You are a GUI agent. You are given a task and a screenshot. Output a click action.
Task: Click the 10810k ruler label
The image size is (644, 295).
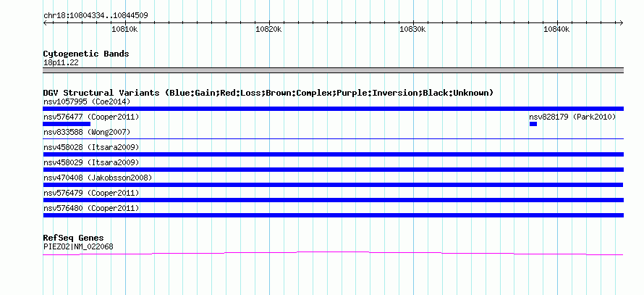(124, 30)
